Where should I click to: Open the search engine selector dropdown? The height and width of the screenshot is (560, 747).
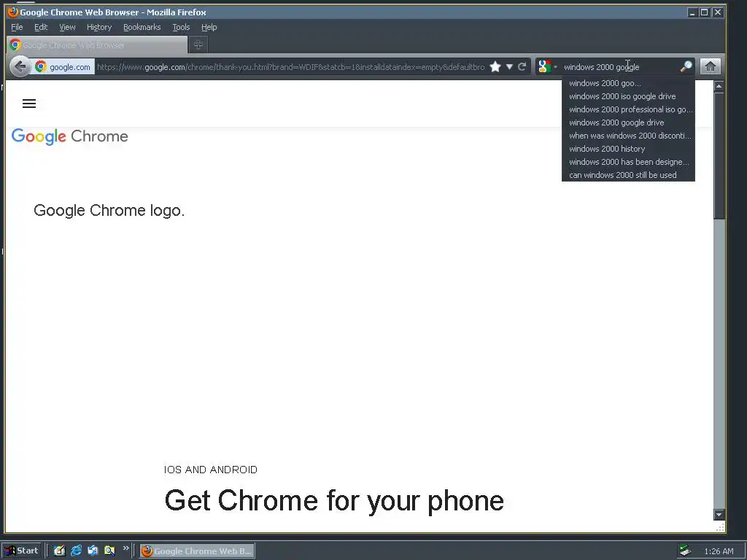pyautogui.click(x=547, y=66)
